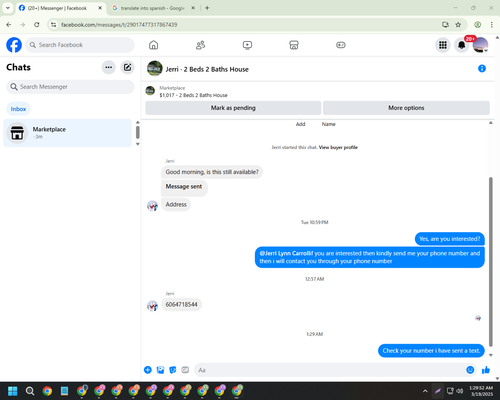This screenshot has width=500, height=400.
Task: Open conversation information icon
Action: click(482, 69)
